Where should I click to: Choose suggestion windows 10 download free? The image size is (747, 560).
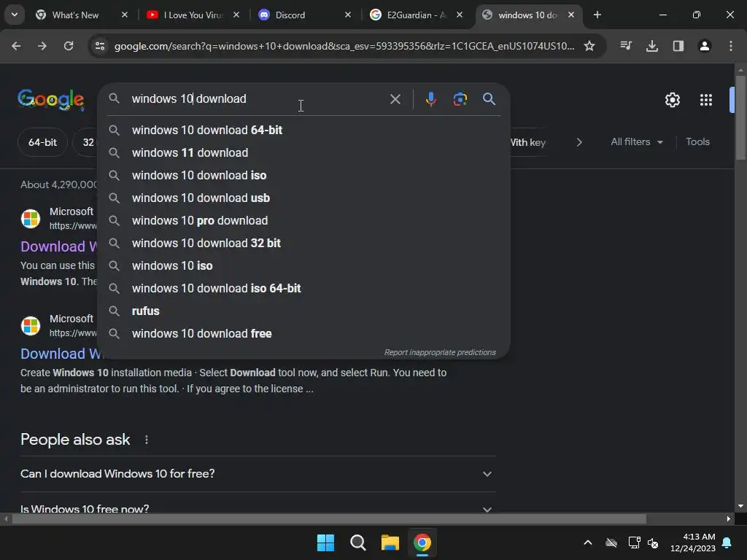pos(304,333)
